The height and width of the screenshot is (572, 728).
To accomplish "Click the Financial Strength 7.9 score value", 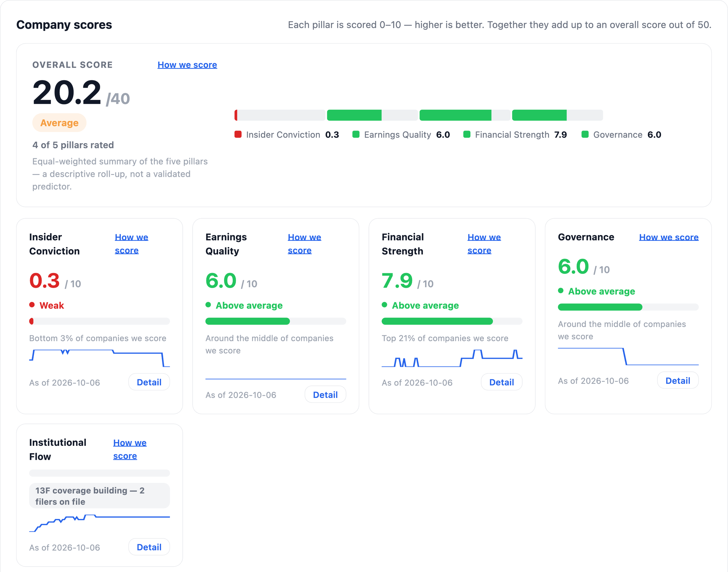I will [397, 281].
